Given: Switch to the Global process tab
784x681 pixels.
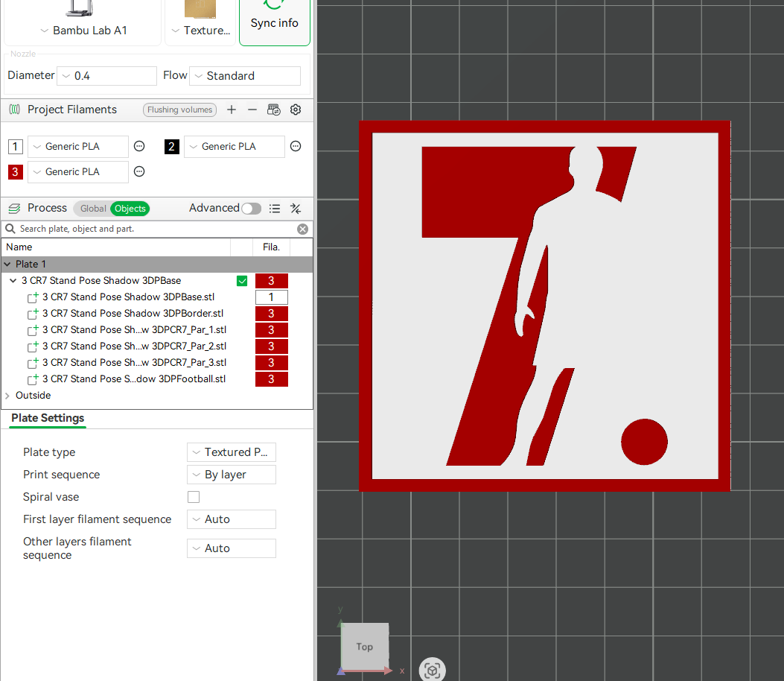Looking at the screenshot, I should [93, 209].
